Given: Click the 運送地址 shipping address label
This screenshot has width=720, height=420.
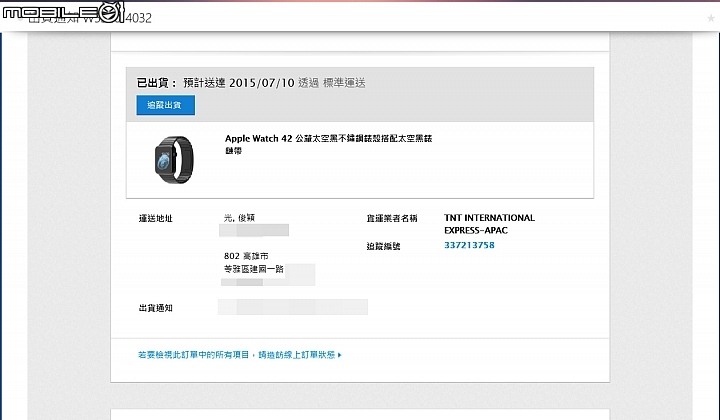Looking at the screenshot, I should (156, 218).
